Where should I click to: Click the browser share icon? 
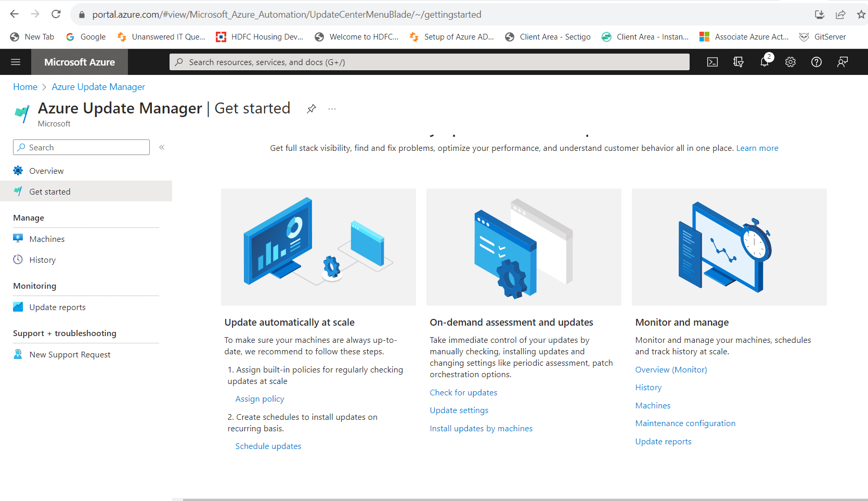click(x=840, y=15)
